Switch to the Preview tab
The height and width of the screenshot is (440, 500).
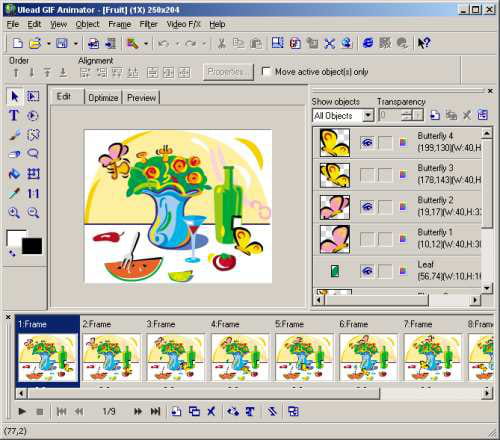coord(141,98)
